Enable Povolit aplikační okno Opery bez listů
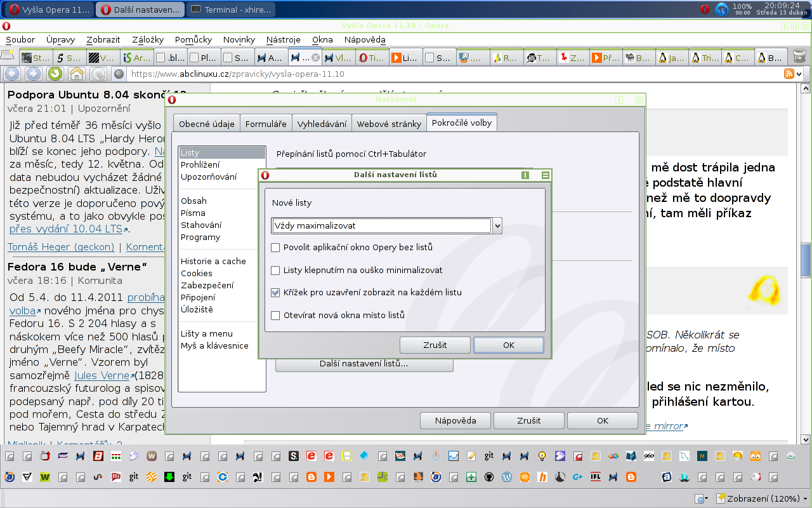The image size is (812, 508). [x=275, y=247]
